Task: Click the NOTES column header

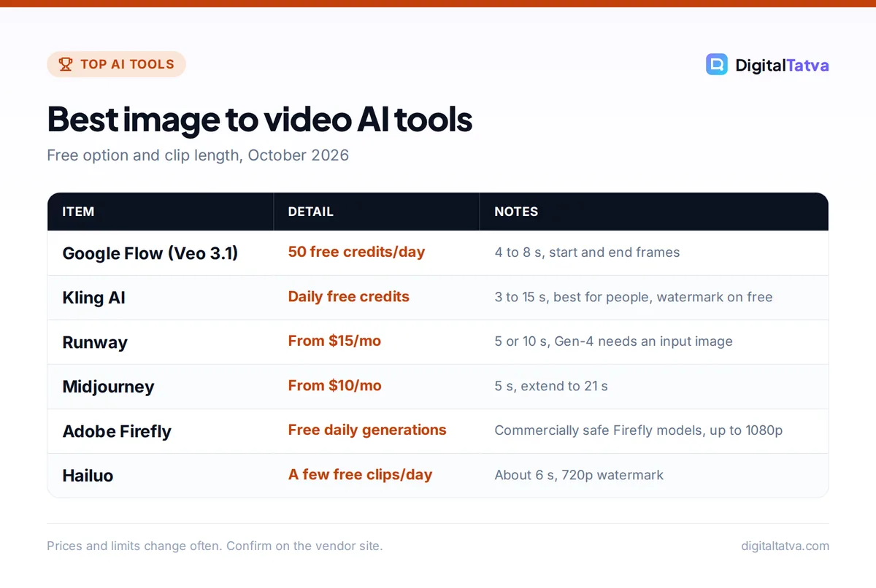Action: (516, 212)
